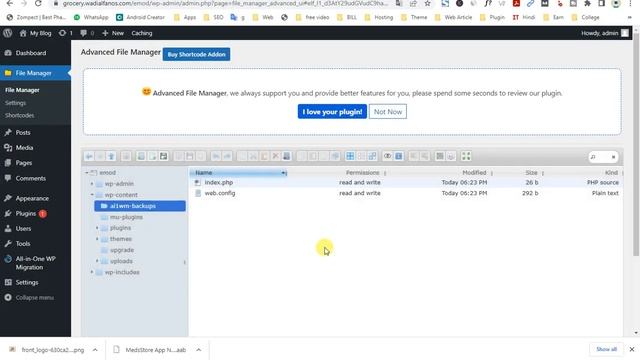Open Shortcodes submenu
The image size is (640, 360).
(20, 115)
